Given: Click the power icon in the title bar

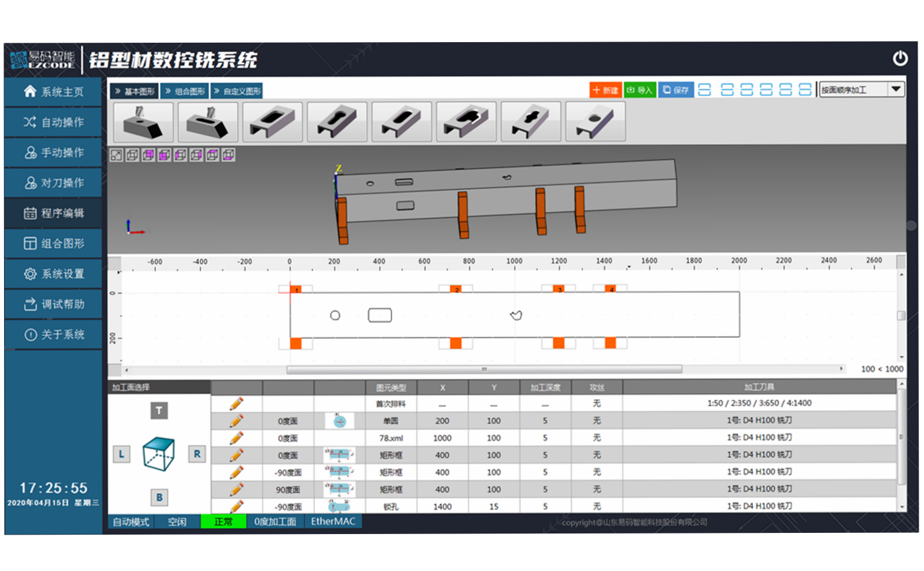Looking at the screenshot, I should point(900,58).
